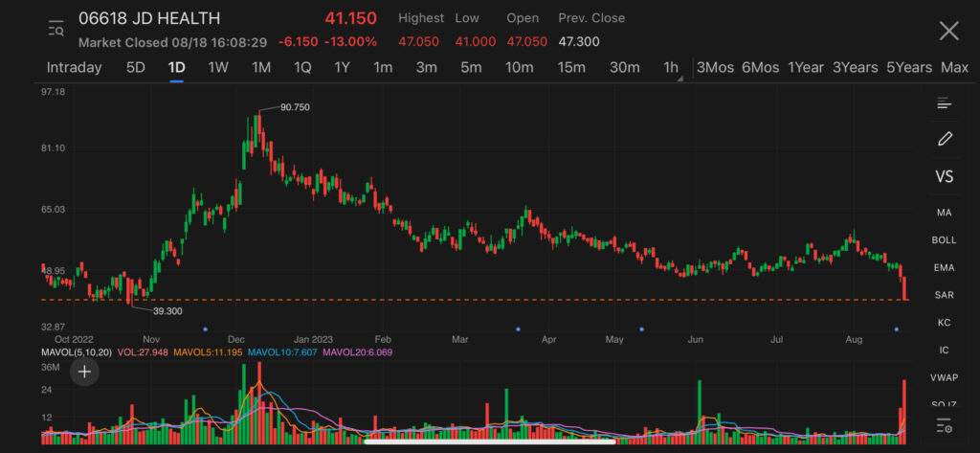
Task: Click the MAVOL20:6.069 legend
Action: click(x=357, y=352)
